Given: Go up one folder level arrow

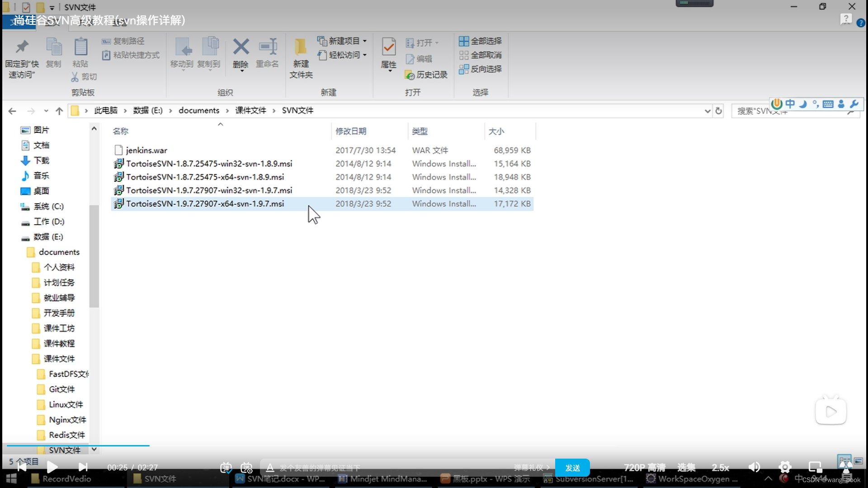Looking at the screenshot, I should click(59, 111).
